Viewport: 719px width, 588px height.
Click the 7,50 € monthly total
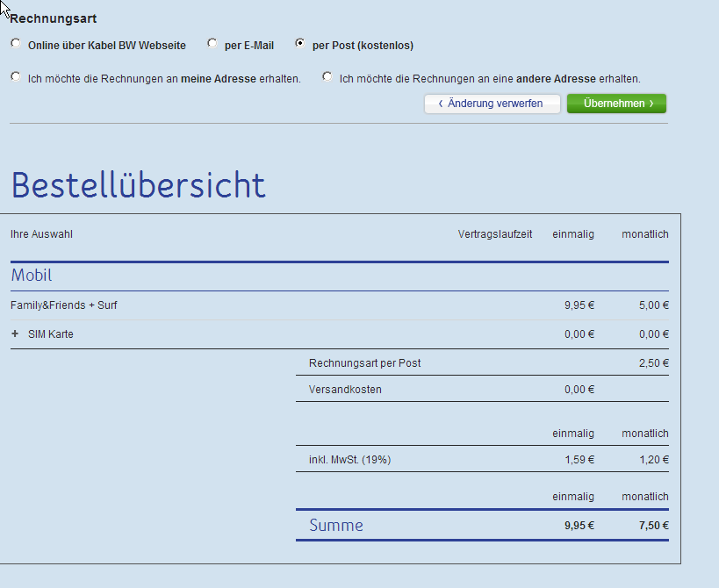pyautogui.click(x=652, y=526)
